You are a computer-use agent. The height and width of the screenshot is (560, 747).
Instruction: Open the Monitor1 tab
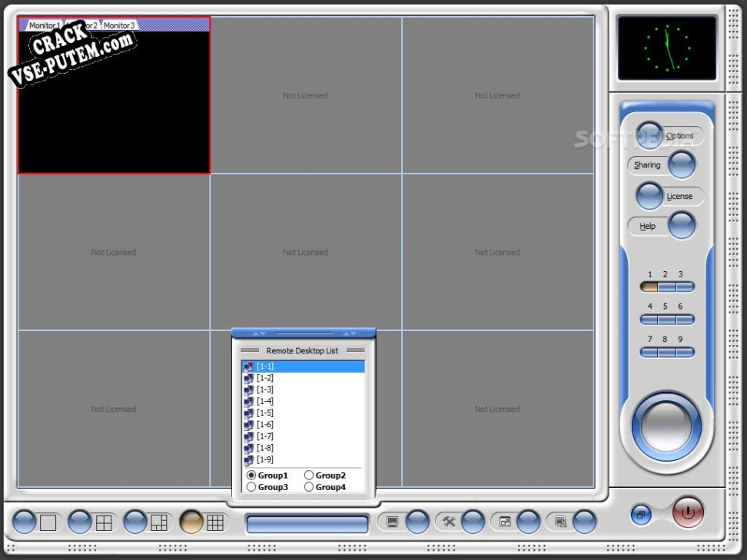[x=44, y=25]
